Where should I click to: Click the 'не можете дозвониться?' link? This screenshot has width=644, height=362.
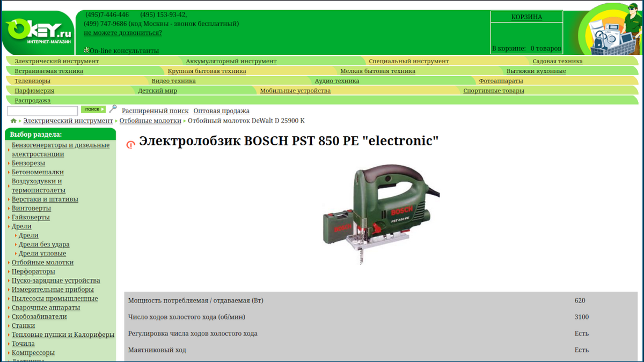[x=123, y=33]
